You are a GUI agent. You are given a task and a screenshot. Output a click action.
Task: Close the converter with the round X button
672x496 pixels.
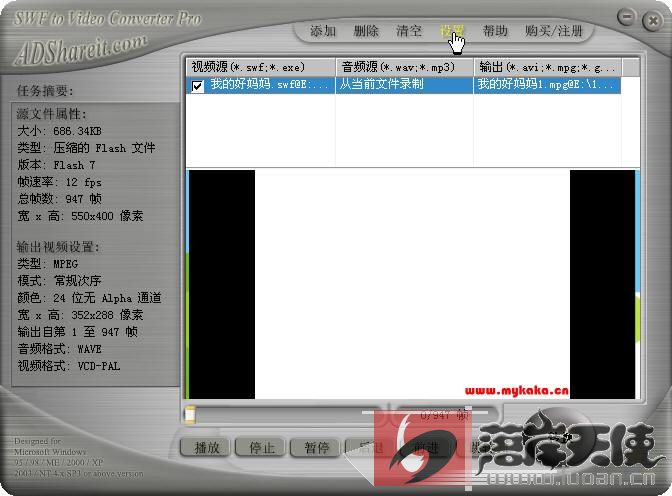[x=653, y=20]
